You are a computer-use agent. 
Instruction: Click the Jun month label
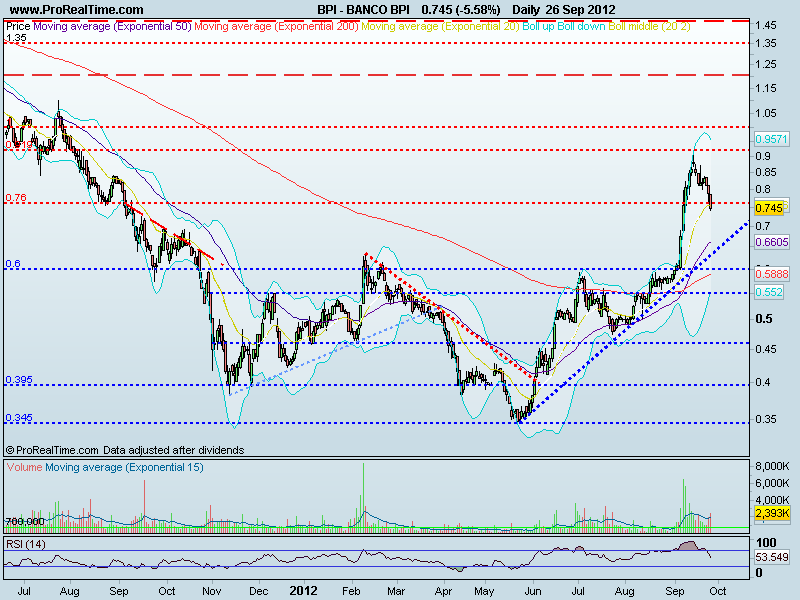533,591
